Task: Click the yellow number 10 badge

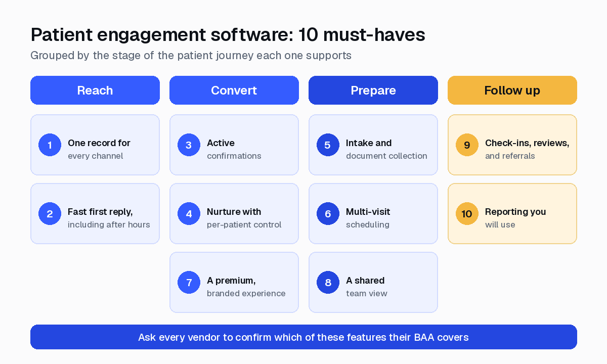Action: pos(467,214)
